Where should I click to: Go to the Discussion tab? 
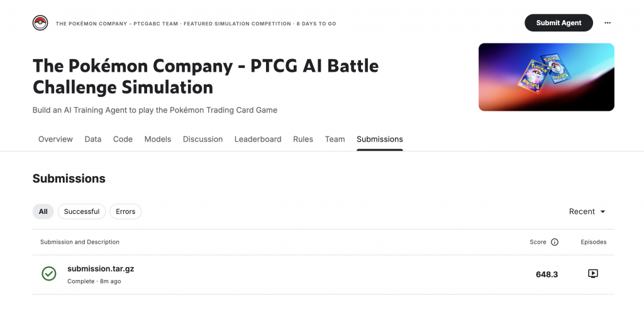(x=203, y=139)
